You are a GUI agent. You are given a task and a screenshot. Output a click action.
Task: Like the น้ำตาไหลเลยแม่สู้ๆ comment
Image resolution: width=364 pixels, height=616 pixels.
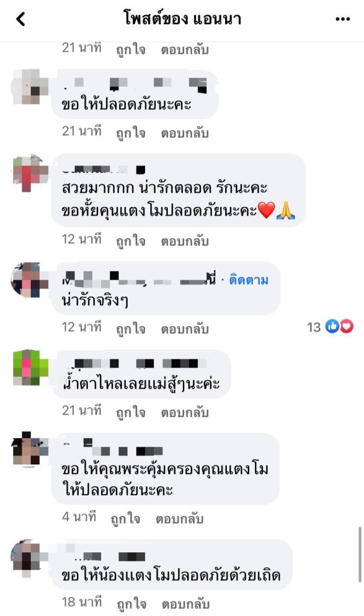(131, 413)
